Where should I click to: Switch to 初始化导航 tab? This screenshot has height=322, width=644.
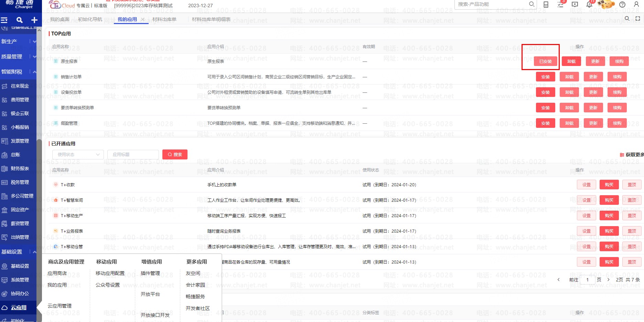pyautogui.click(x=90, y=19)
